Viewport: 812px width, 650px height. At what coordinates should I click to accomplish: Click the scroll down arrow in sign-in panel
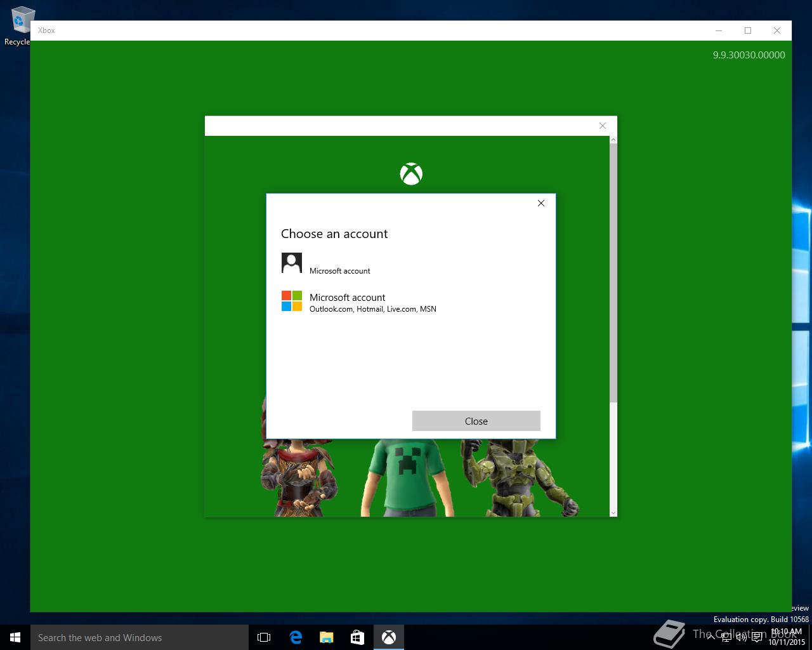pyautogui.click(x=613, y=512)
